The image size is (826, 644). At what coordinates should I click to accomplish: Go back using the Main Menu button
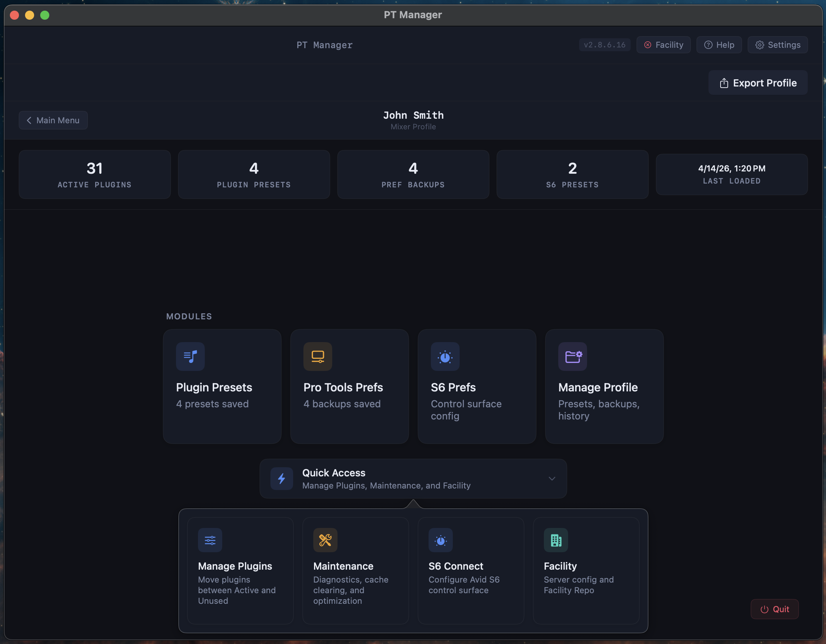point(53,120)
